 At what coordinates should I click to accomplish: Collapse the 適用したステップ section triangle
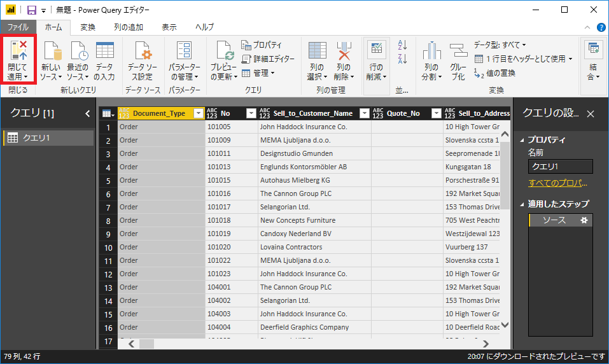pos(522,204)
